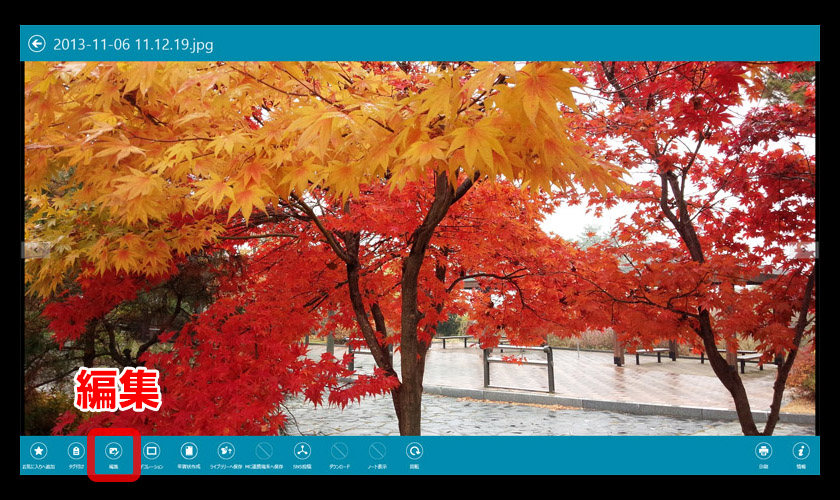
Task: Go to next photo with right arrow
Action: coord(807,249)
